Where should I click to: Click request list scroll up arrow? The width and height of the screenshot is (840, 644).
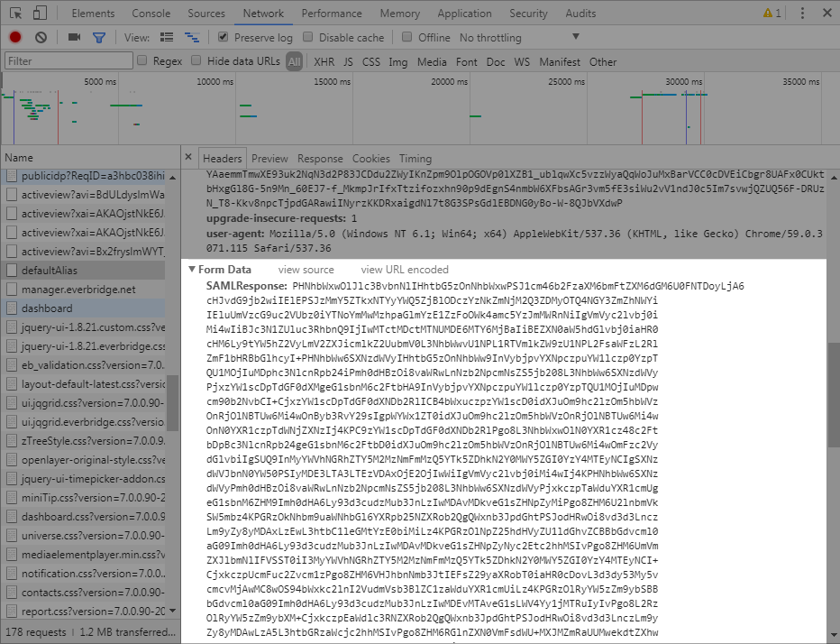(x=172, y=177)
